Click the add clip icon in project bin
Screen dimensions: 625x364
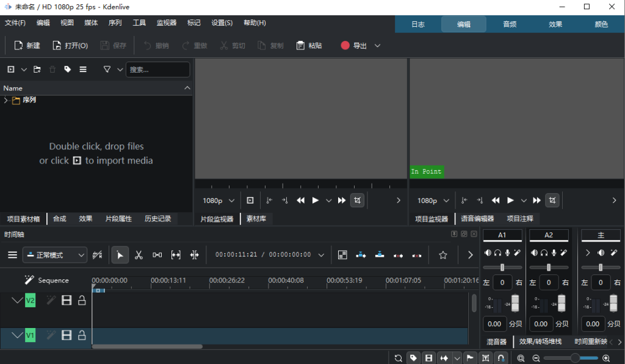point(11,70)
